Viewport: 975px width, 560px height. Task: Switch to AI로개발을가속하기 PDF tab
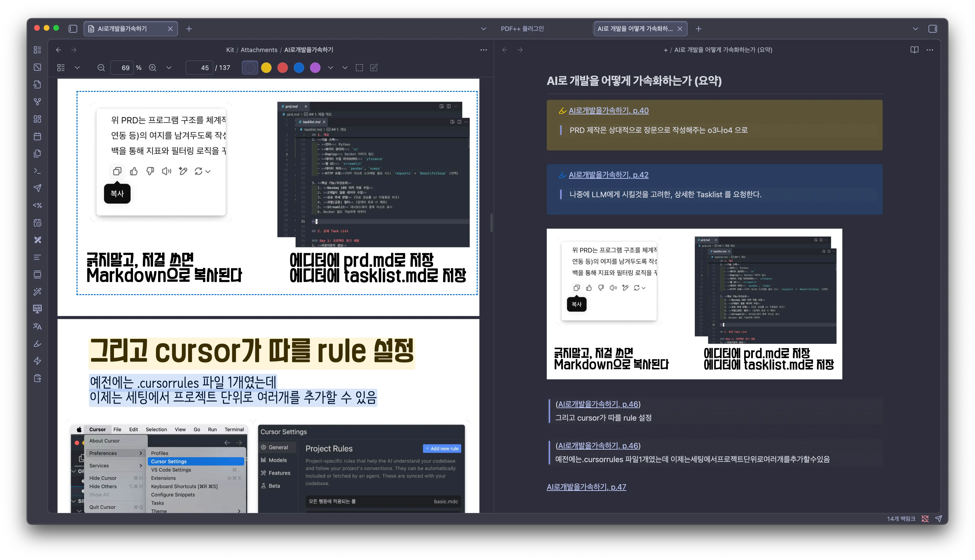point(131,29)
